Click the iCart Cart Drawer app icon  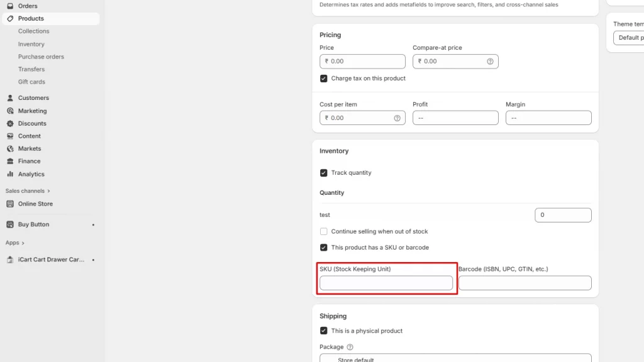tap(10, 260)
